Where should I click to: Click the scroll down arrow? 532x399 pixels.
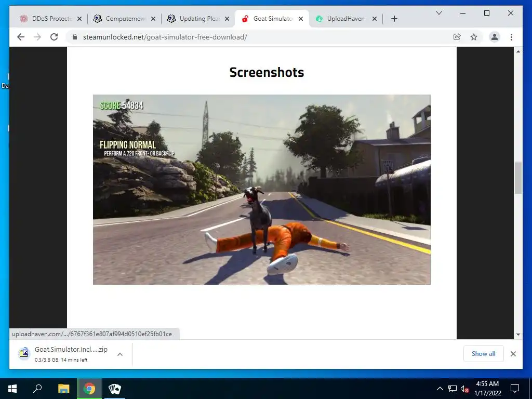[x=518, y=335]
